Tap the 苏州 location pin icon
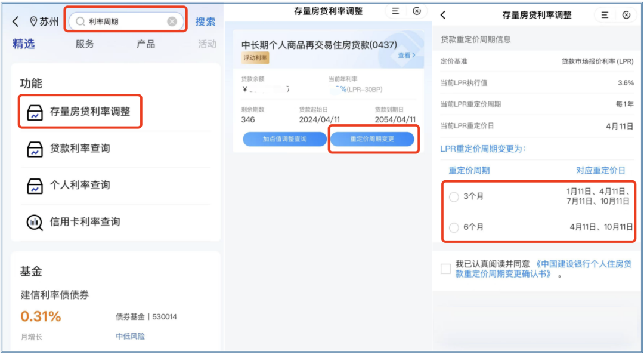644x354 pixels. point(33,21)
